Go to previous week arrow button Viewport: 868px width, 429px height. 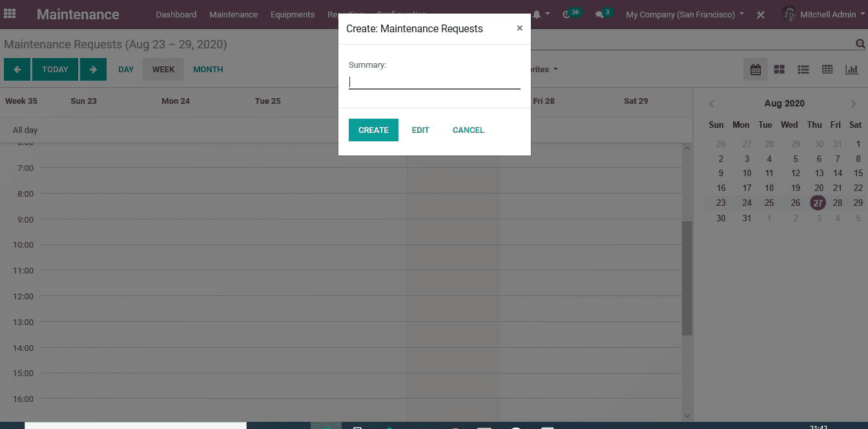pyautogui.click(x=17, y=70)
